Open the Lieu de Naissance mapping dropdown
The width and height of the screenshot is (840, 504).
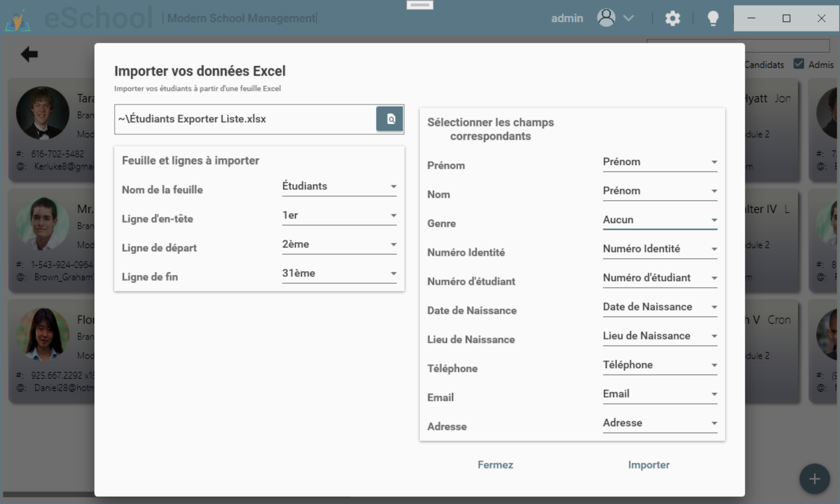pos(660,336)
